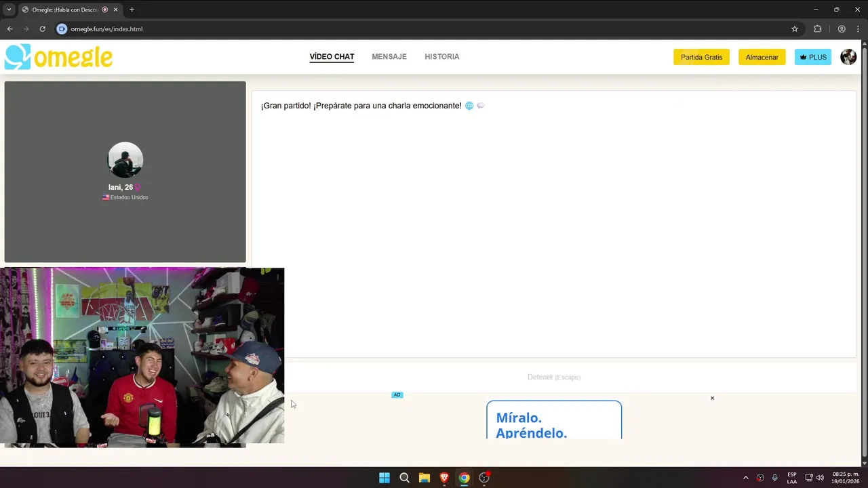The image size is (868, 488).
Task: Click the PLUS upgrade button
Action: pyautogui.click(x=813, y=57)
